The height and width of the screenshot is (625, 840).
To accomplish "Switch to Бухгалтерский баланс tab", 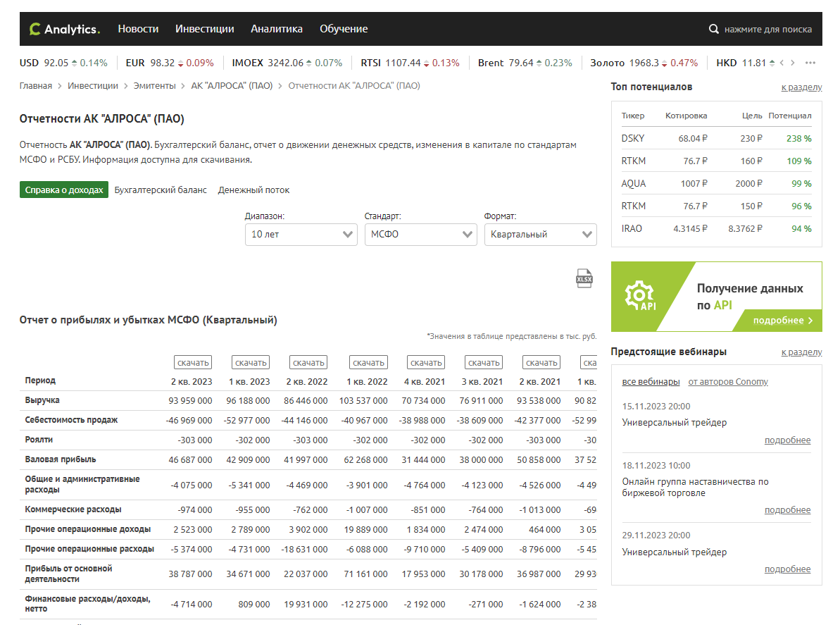I will (160, 190).
